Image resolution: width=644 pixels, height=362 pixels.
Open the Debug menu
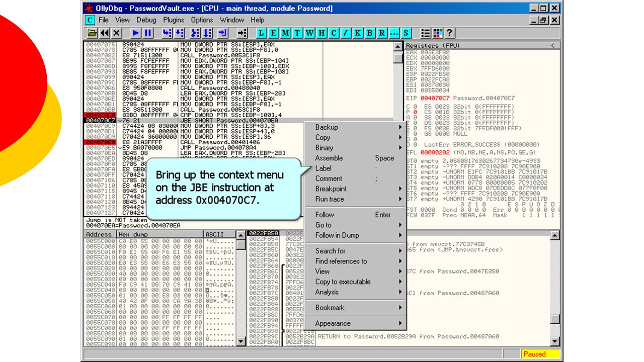click(x=146, y=20)
